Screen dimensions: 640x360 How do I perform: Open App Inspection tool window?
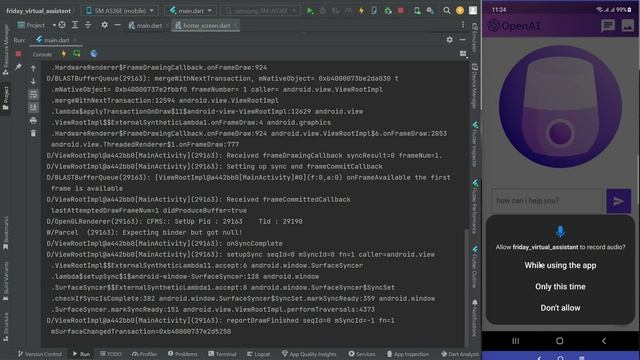click(408, 354)
